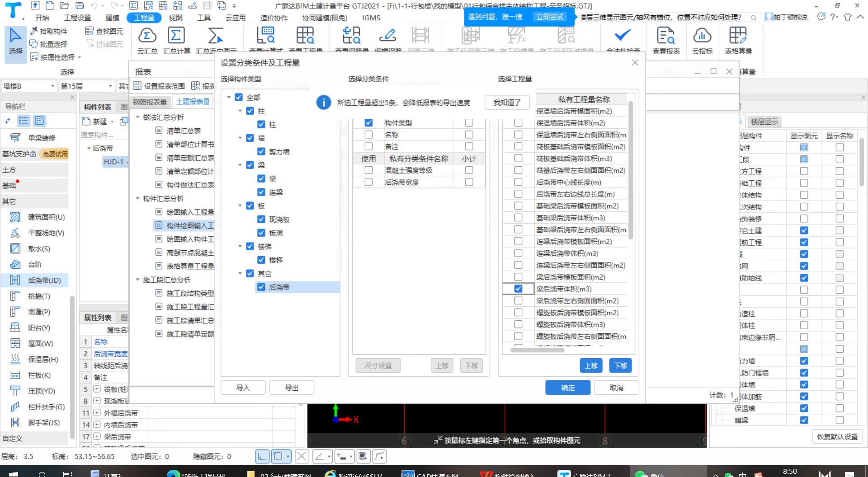Uncheck the 后浇带 component checkbox
This screenshot has width=868, height=477.
261,287
